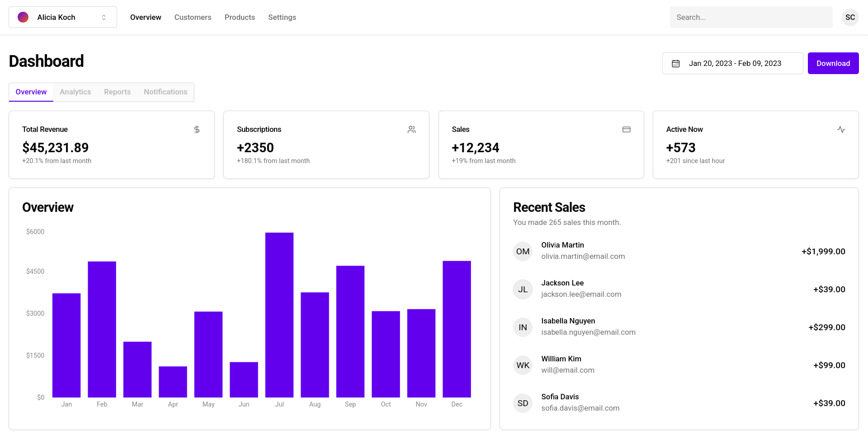Screen dimensions: 868x435
Task: Click the Apr bar in Overview chart
Action: point(173,382)
